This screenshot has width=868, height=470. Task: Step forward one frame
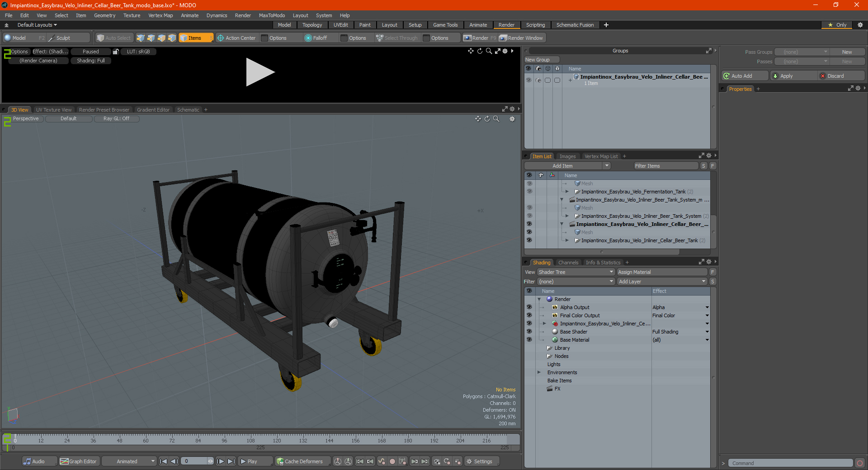[x=220, y=461]
